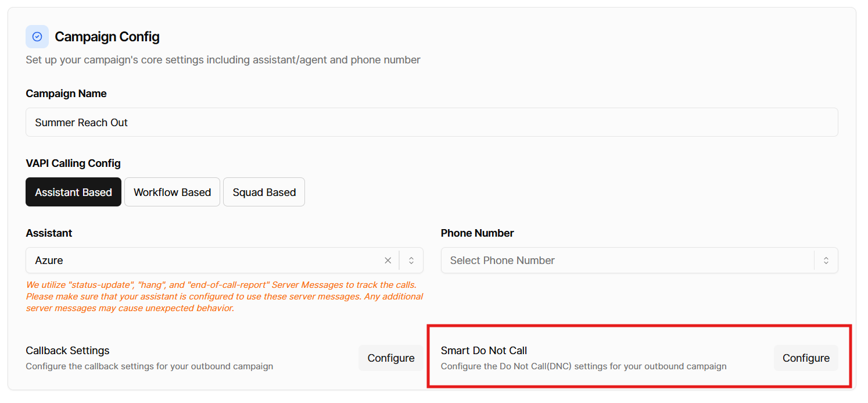This screenshot has width=868, height=403.
Task: Choose the Squad Based calling config
Action: click(x=264, y=192)
